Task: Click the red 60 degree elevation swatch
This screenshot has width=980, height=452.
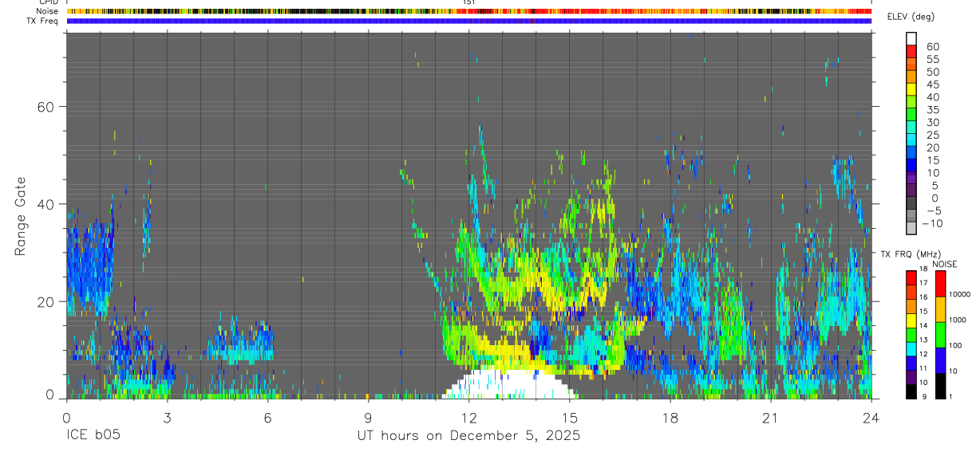Action: pyautogui.click(x=911, y=51)
